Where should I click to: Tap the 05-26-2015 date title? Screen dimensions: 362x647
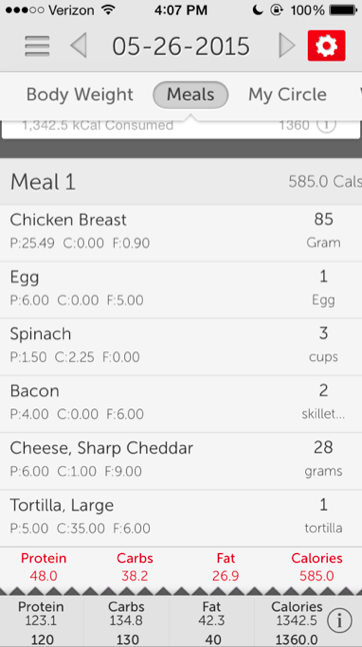click(181, 46)
